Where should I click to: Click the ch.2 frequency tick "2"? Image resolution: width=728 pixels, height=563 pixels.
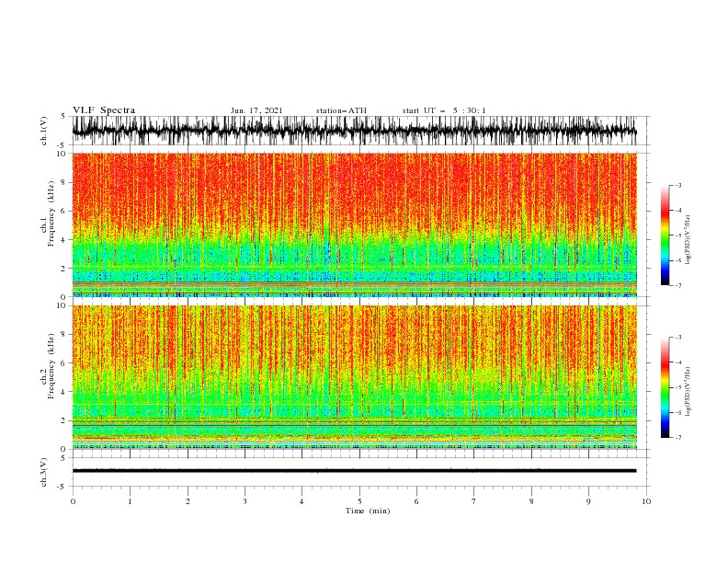tap(64, 420)
